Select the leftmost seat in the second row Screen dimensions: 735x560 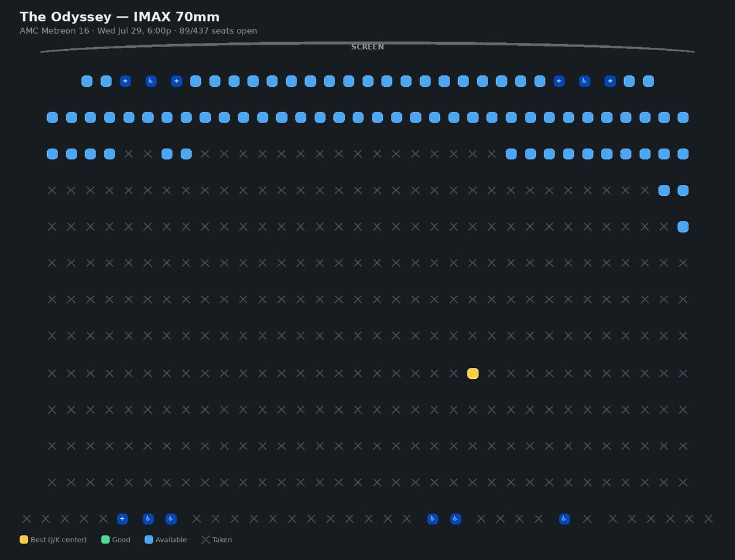[x=53, y=118]
